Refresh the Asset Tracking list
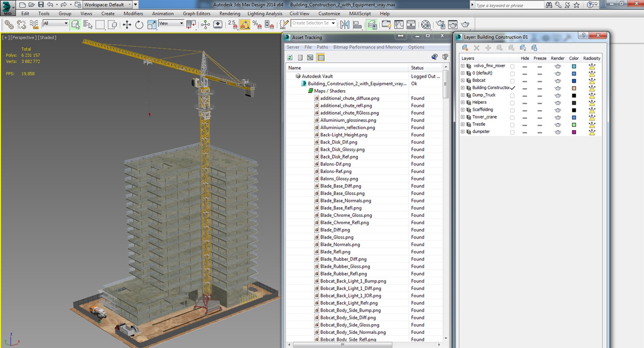The height and width of the screenshot is (348, 644). tap(290, 58)
